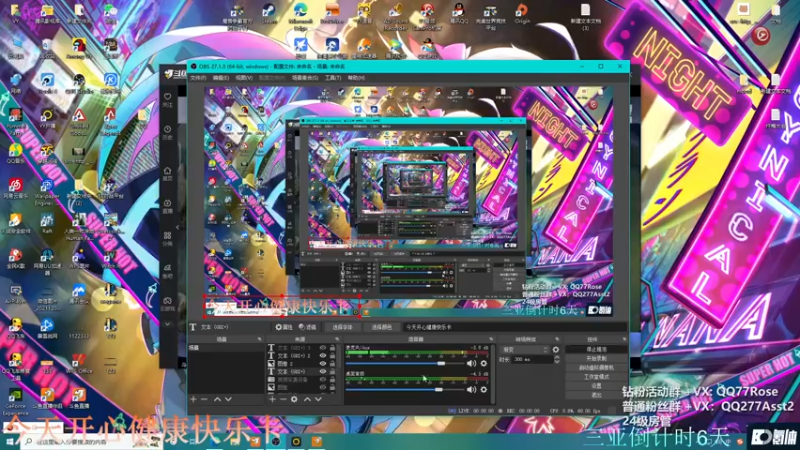Move the scene up with the arrow

(x=217, y=399)
